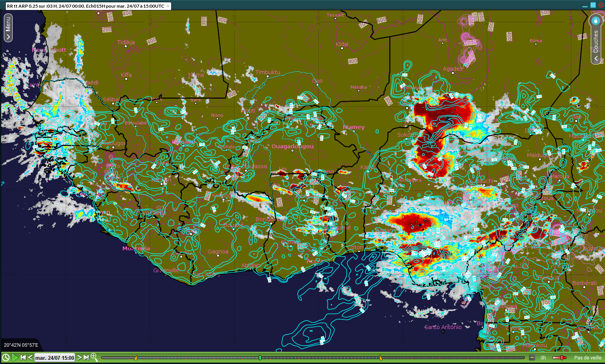605x364 pixels.
Task: Click the minus button beside 3h
Action: (x=532, y=357)
